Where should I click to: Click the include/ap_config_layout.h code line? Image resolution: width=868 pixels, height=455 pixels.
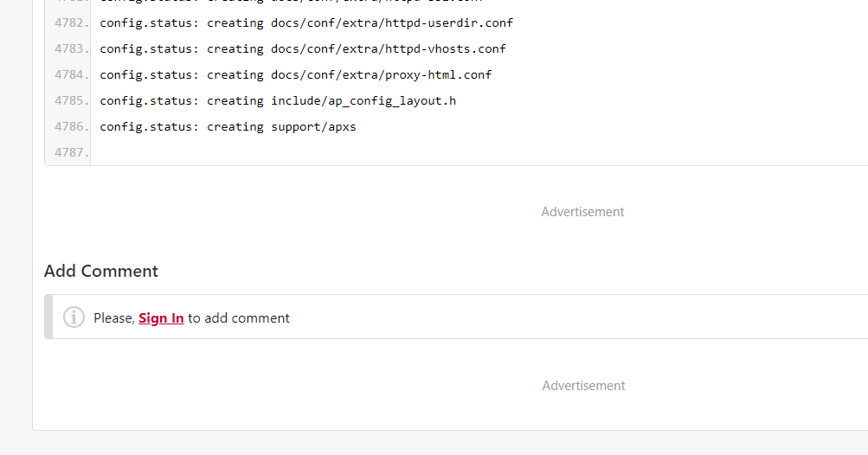point(278,101)
